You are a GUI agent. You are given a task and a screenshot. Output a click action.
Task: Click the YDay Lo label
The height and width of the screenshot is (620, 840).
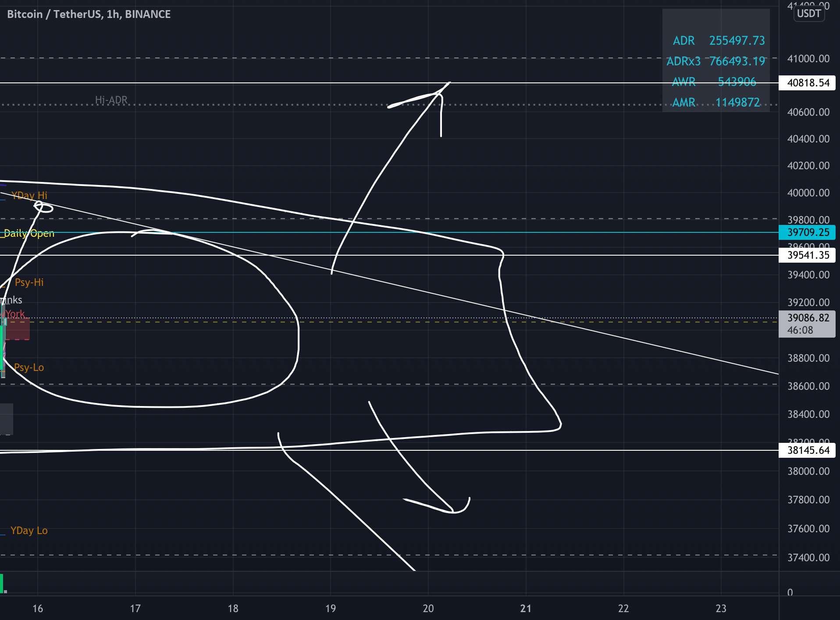[x=29, y=531]
